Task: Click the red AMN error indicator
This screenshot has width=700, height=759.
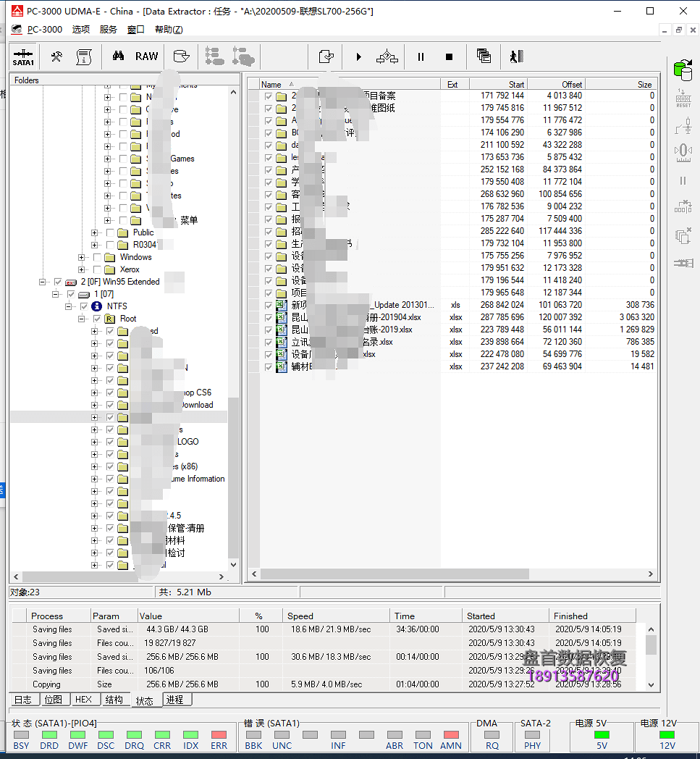Action: tap(451, 735)
